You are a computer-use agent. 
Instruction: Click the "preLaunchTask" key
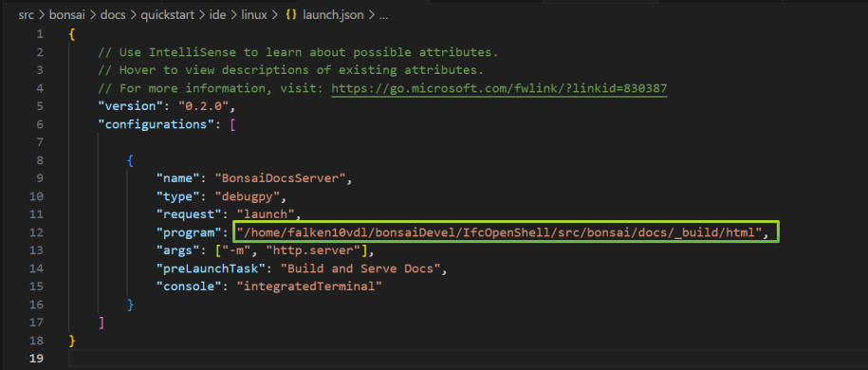[212, 268]
